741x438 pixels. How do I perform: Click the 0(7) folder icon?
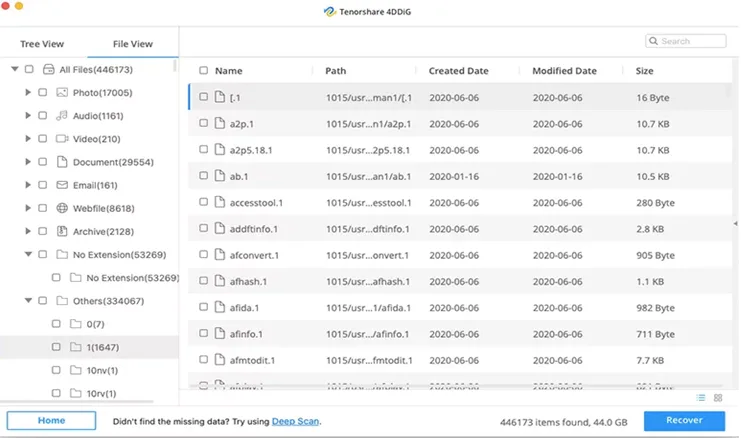click(x=76, y=324)
